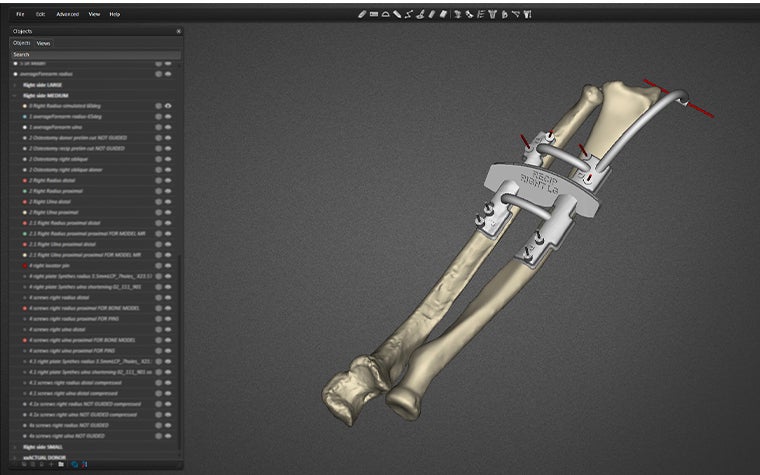Select 2 Osteotomy right oblique donor
Viewport: 760px width, 475px height.
[x=65, y=170]
